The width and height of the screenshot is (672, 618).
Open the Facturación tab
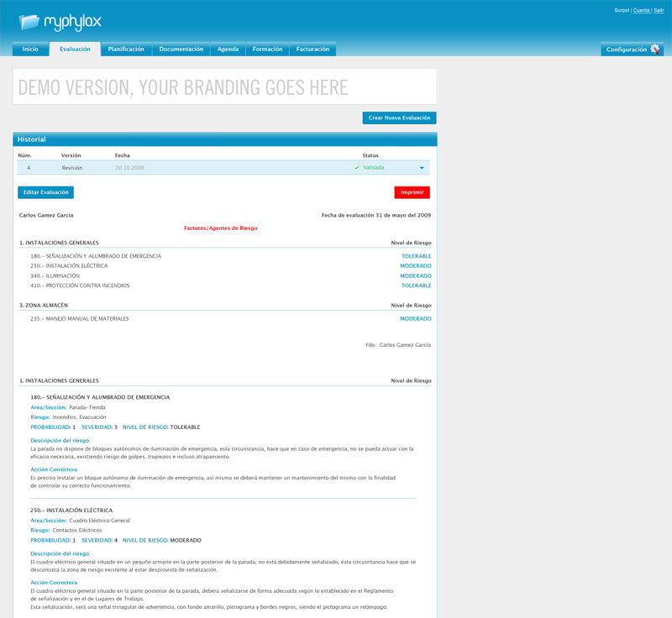312,50
